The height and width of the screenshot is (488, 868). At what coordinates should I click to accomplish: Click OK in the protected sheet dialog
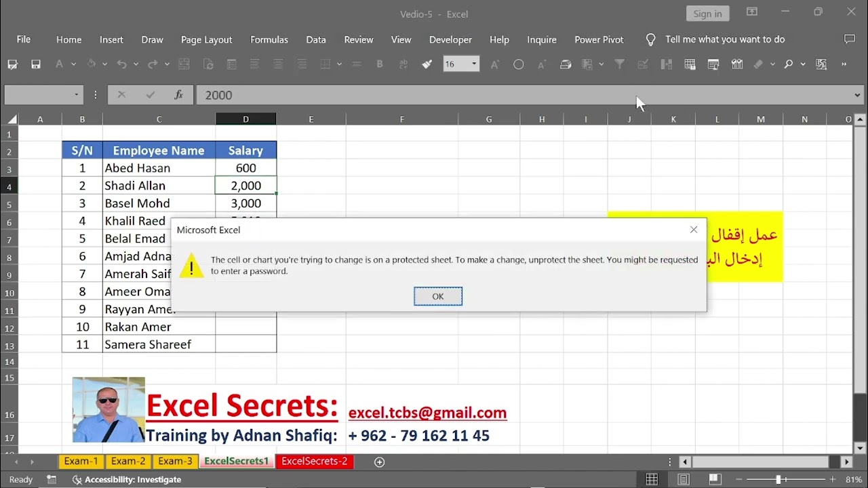coord(438,296)
